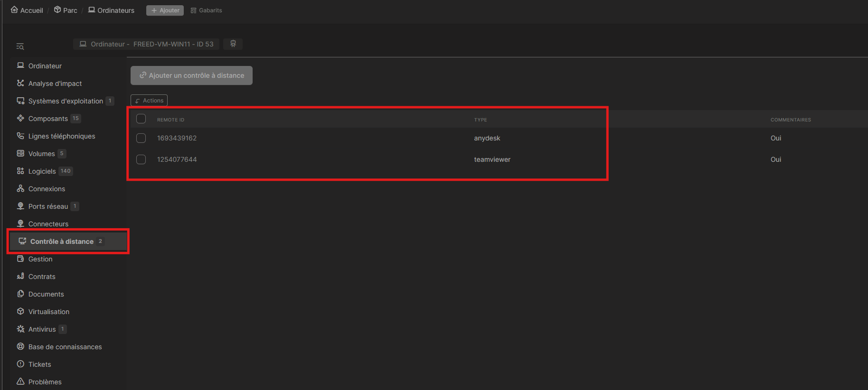Click the Antivirus icon in sidebar

[20, 329]
